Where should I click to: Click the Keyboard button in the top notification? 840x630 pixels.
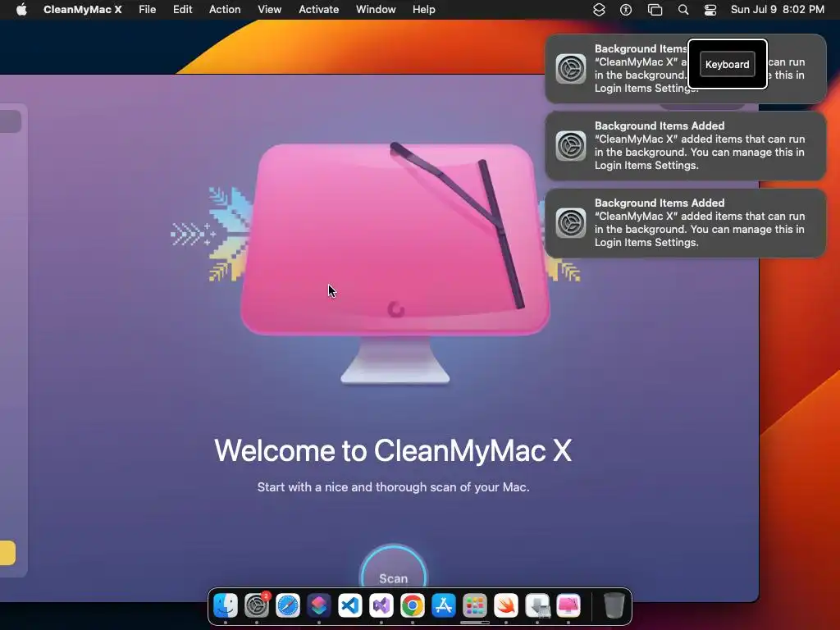pos(727,64)
